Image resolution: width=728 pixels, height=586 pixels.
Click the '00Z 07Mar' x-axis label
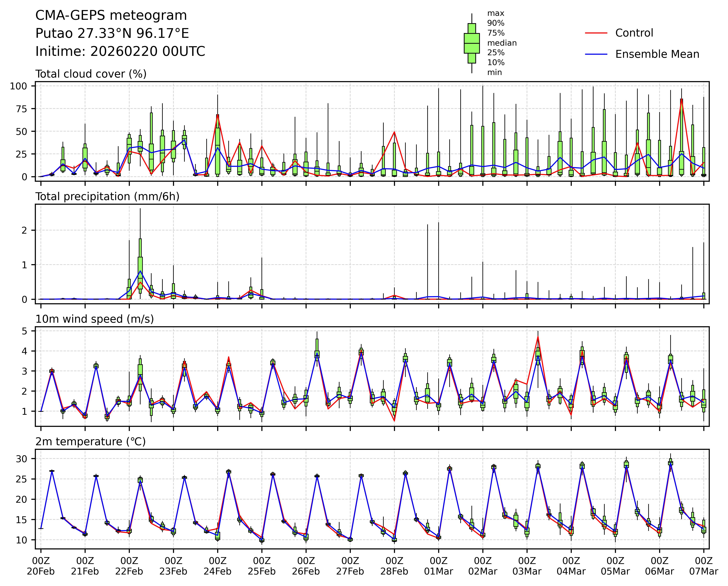coord(704,566)
